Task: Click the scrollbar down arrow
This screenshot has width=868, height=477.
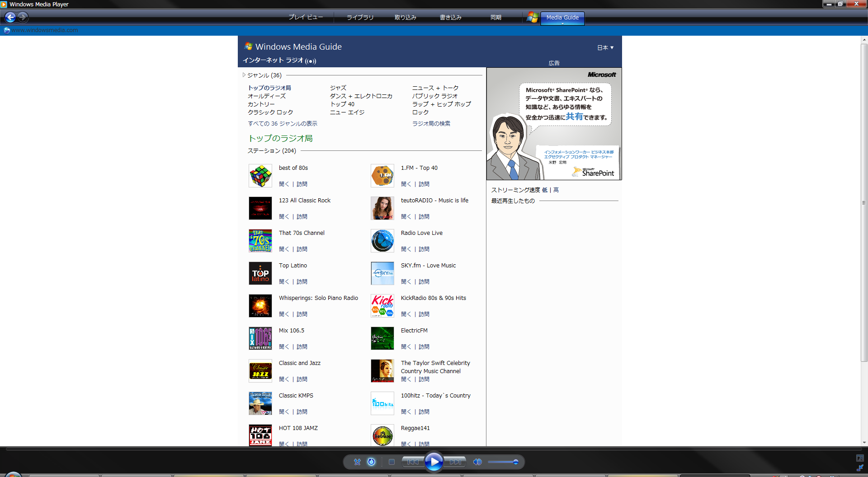Action: point(864,443)
